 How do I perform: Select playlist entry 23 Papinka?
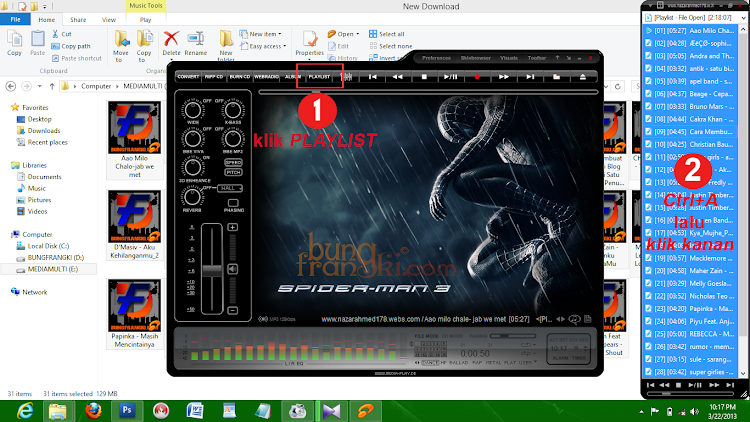(x=691, y=309)
